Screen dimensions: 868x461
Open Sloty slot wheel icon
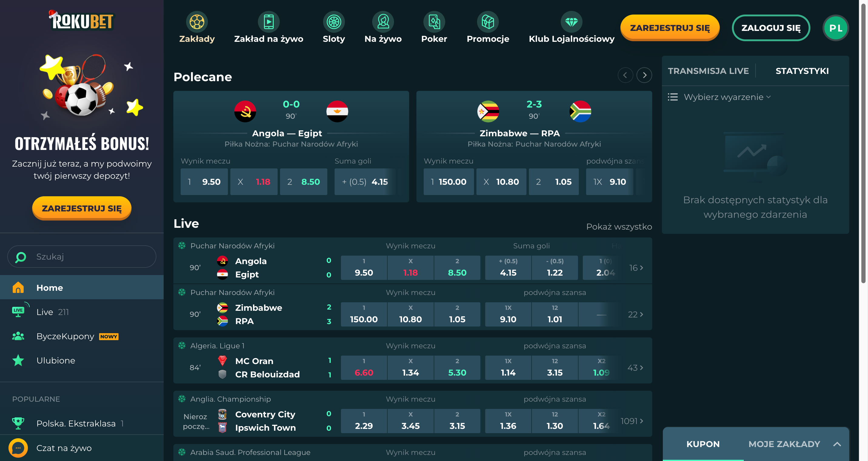(334, 22)
